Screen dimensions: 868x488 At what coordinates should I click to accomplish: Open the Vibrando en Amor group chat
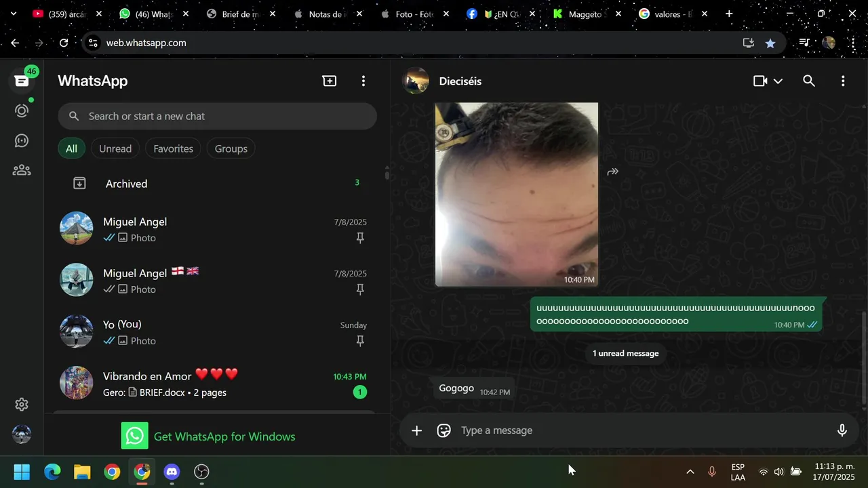(x=217, y=384)
